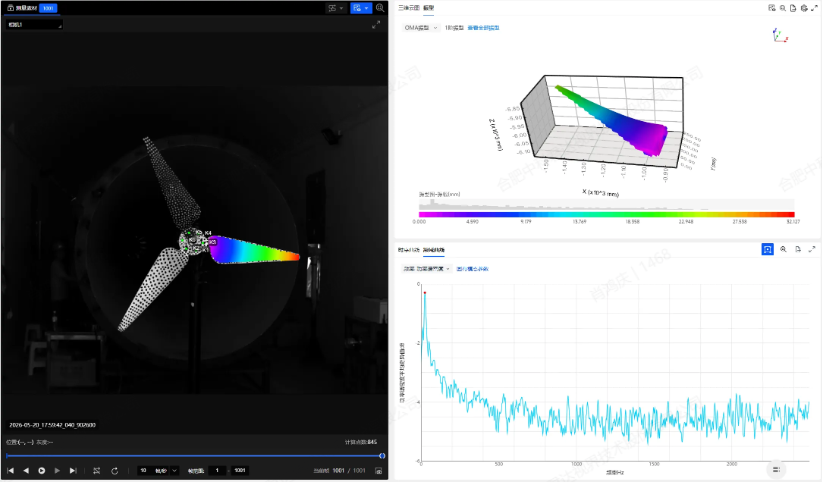Maximize the spectrum chart panel
The height and width of the screenshot is (482, 822).
(x=812, y=250)
